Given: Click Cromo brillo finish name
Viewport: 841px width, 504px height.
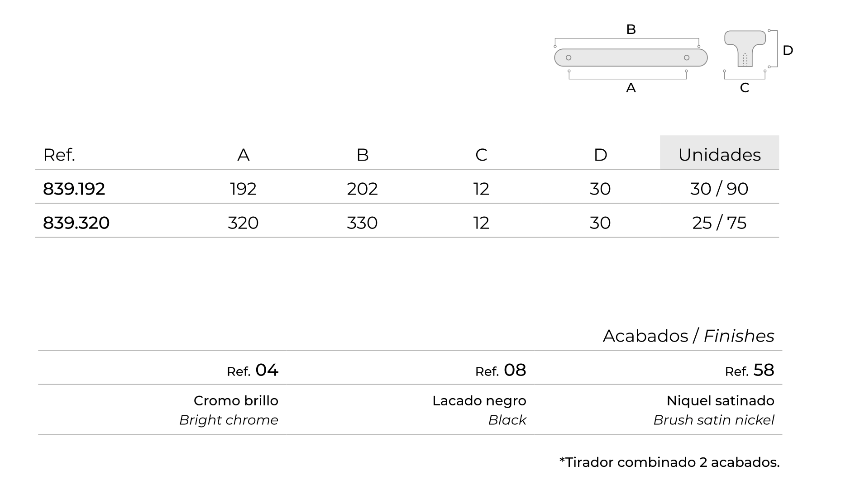Looking at the screenshot, I should 236,400.
